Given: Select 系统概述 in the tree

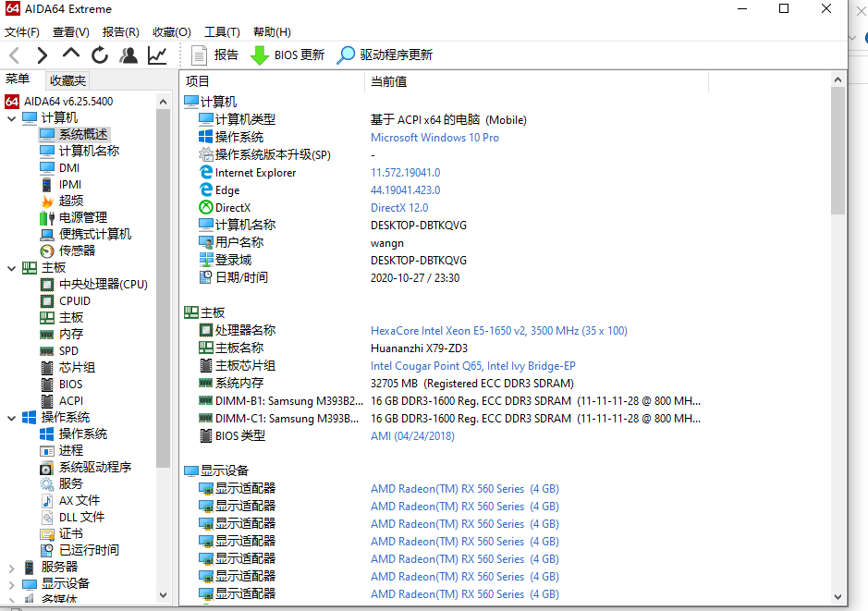Looking at the screenshot, I should (x=74, y=134).
